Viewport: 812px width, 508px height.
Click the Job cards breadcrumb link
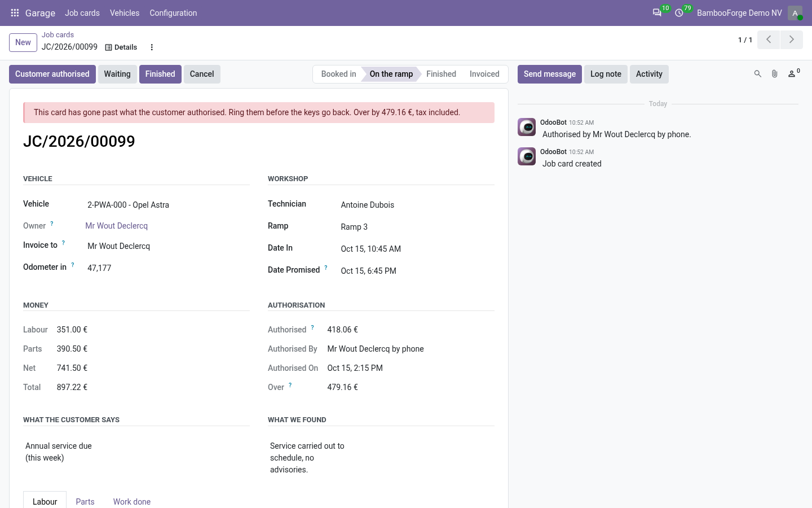(x=58, y=35)
